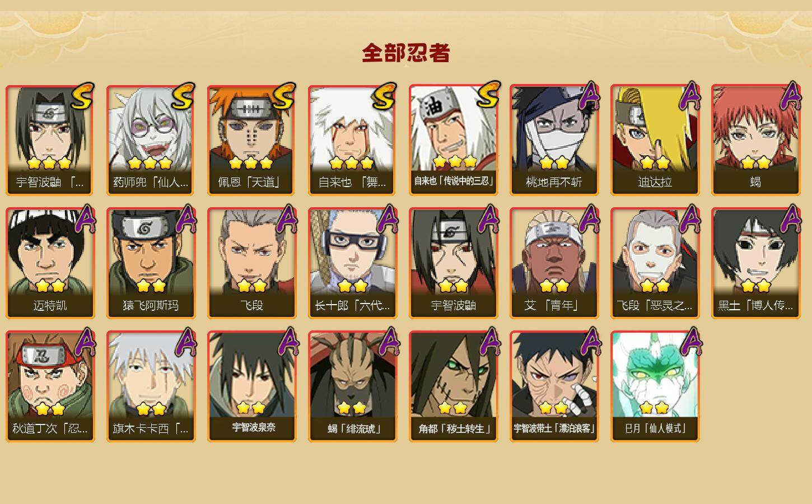812x504 pixels.
Task: Choose the 迈特凯 ninja portrait
Action: click(50, 263)
